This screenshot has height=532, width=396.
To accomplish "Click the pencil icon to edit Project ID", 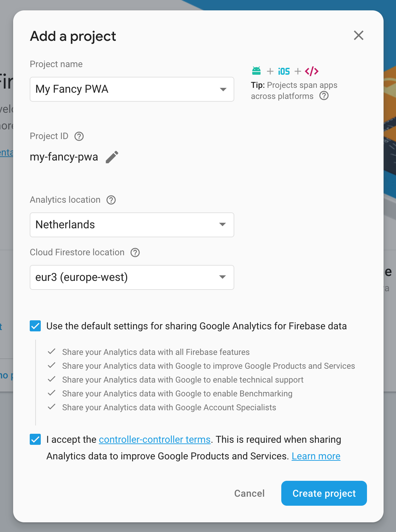I will (112, 157).
